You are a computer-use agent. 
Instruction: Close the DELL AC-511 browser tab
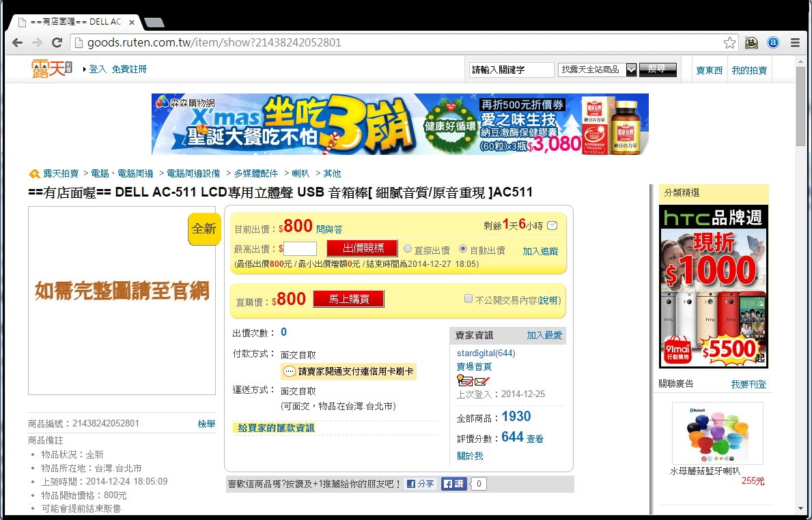tap(132, 23)
